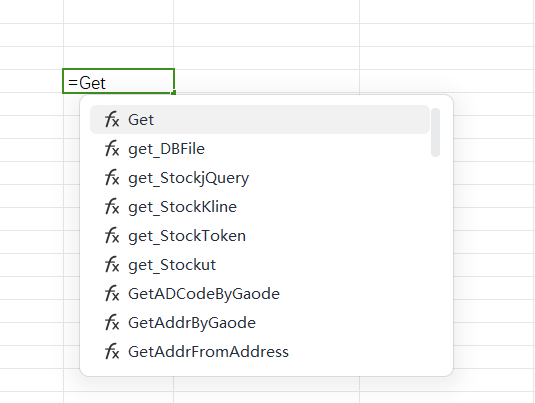Select the get_Stockut suggestion
This screenshot has height=403, width=535.
(260, 264)
